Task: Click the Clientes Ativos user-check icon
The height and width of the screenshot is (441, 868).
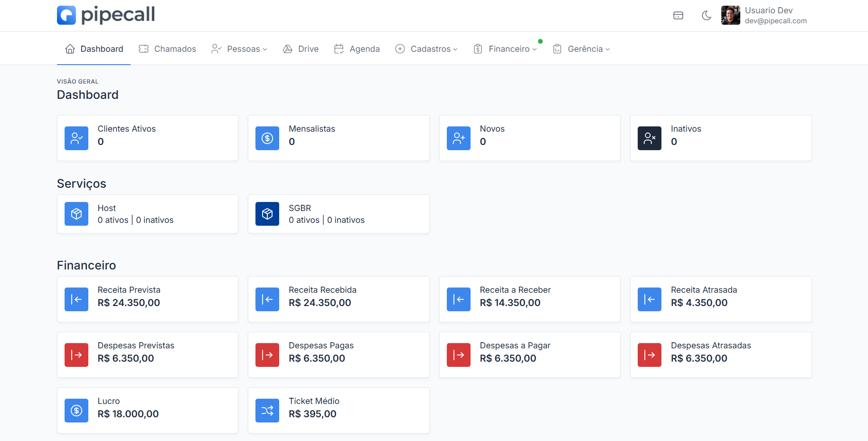Action: point(76,138)
